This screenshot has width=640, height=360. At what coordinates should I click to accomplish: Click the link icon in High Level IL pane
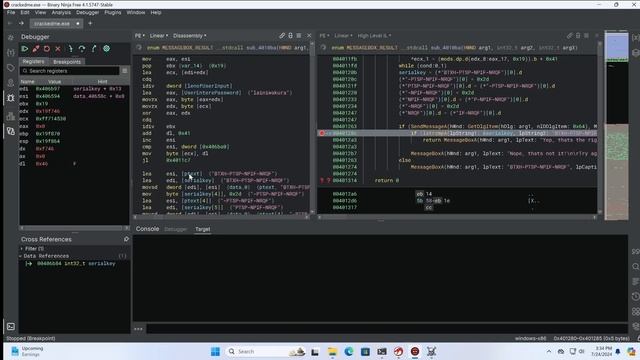(569, 36)
